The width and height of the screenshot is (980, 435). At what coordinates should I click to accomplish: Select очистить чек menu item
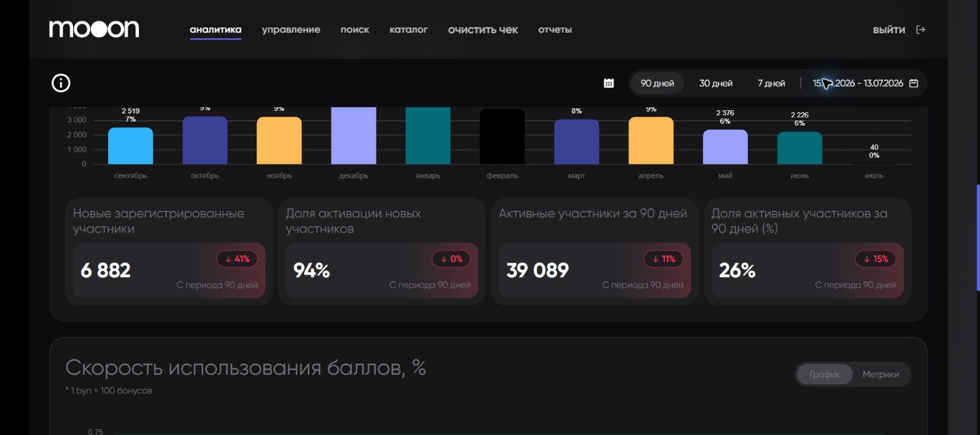pos(483,29)
